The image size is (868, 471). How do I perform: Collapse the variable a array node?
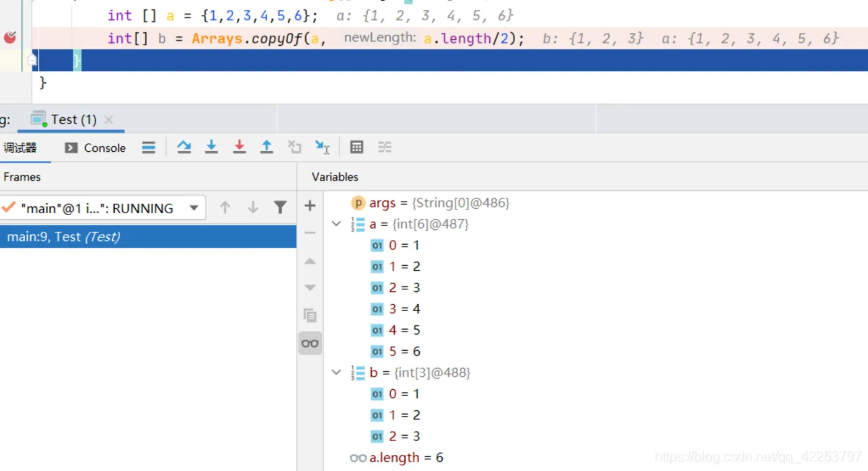pyautogui.click(x=337, y=224)
